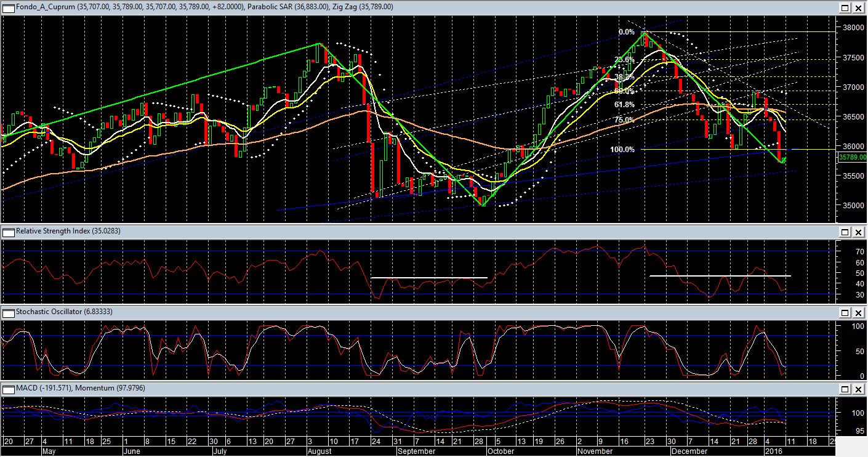Screen dimensions: 868x457
Task: Select the MACD (-191.571) title text
Action: pyautogui.click(x=45, y=389)
